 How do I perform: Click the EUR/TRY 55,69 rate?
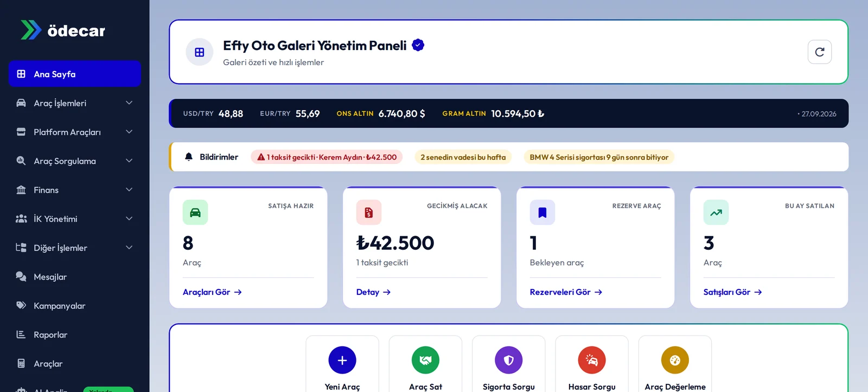pyautogui.click(x=290, y=113)
